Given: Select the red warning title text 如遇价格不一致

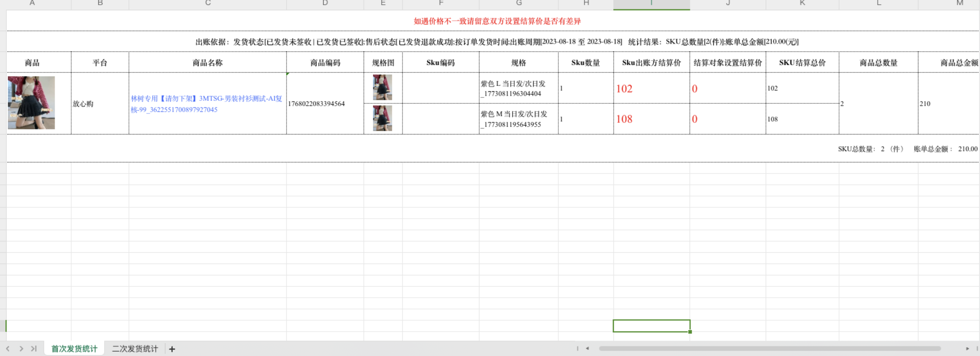Looking at the screenshot, I should (497, 21).
